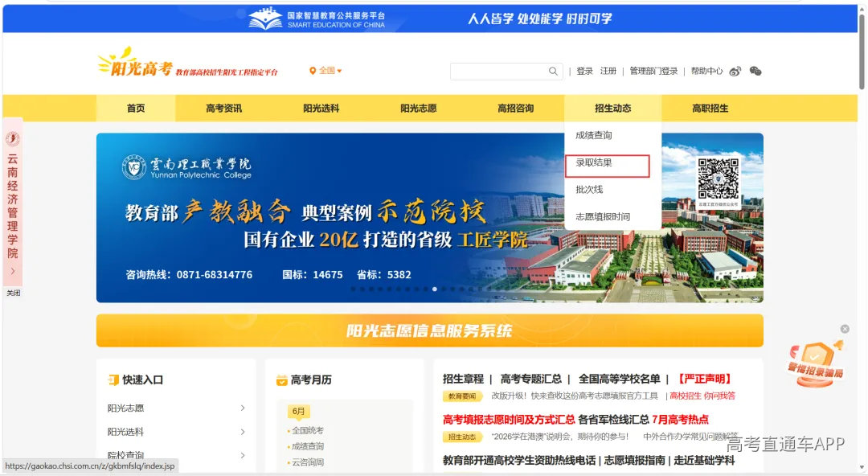
Task: Select 批次线 from the dropdown menu
Action: tap(589, 190)
